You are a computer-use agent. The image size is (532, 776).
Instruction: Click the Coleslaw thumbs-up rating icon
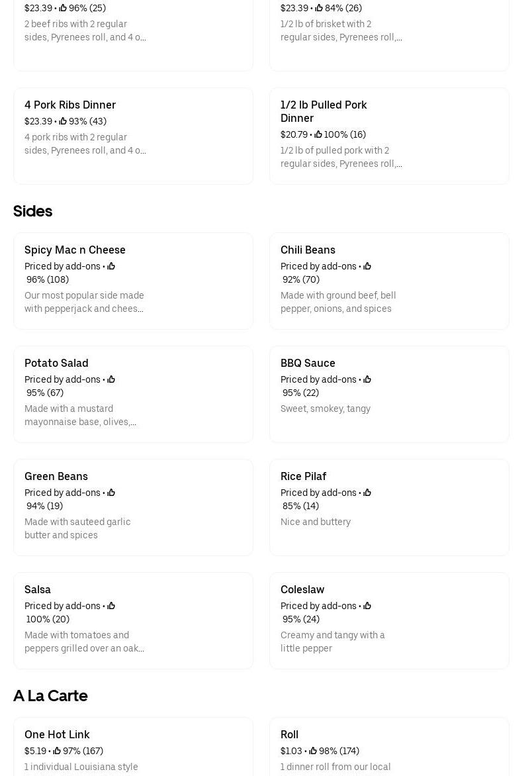coord(367,606)
